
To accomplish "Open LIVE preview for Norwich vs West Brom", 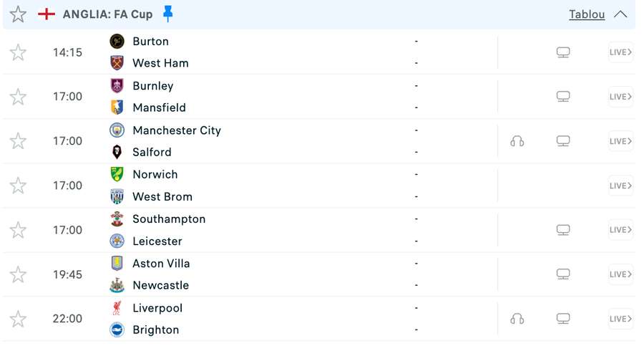I will (620, 186).
